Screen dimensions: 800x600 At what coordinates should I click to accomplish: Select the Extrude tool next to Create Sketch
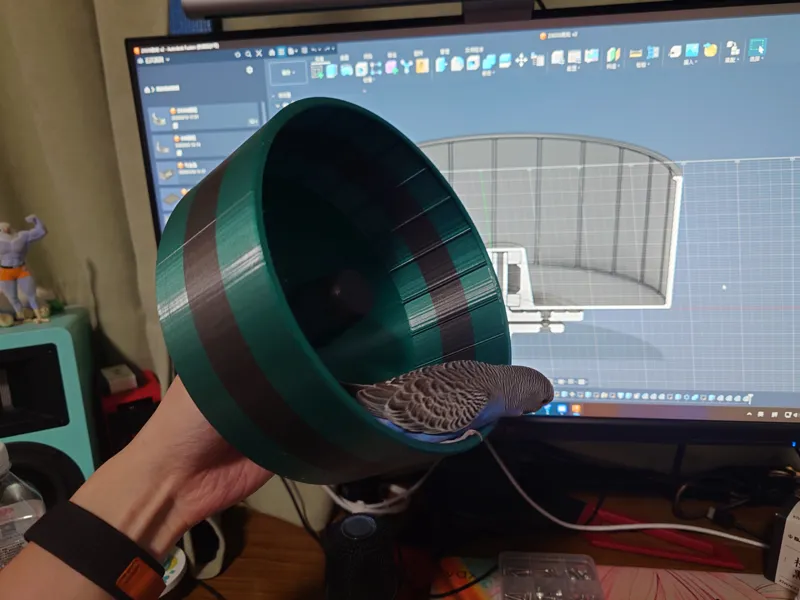click(332, 70)
